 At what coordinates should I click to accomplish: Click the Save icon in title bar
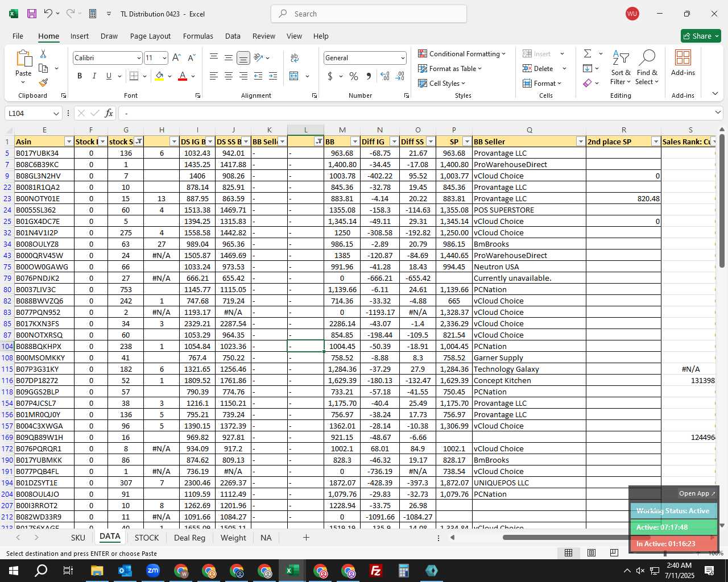32,14
